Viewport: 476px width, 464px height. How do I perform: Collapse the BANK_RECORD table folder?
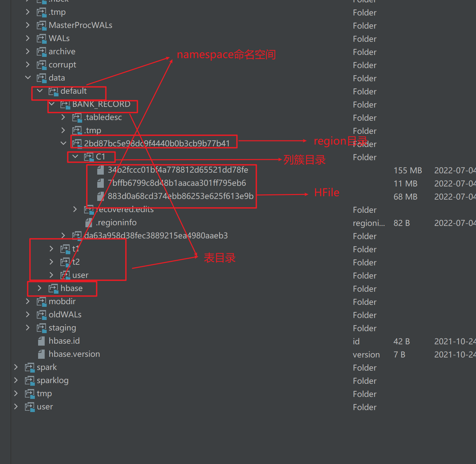[x=52, y=104]
